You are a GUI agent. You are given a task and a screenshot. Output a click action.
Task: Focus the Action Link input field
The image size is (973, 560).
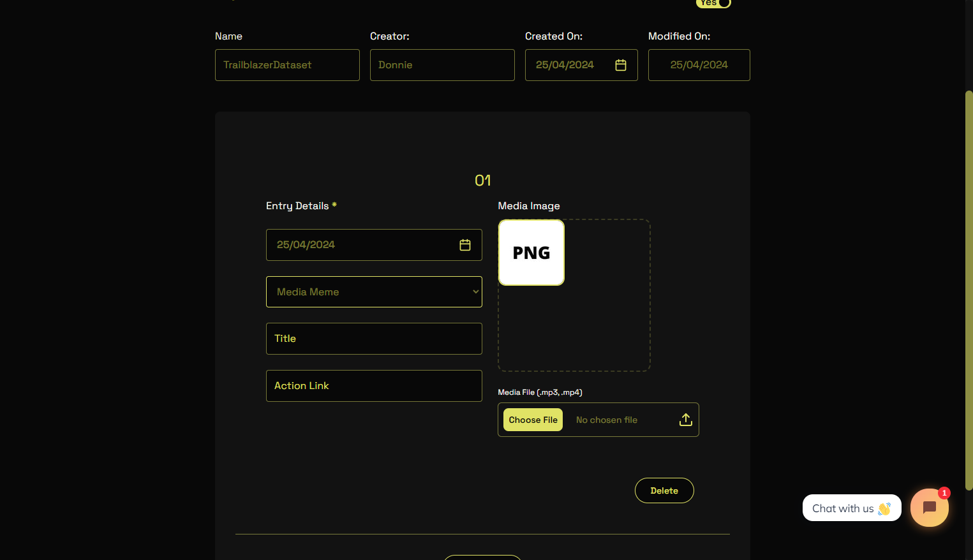coord(374,386)
